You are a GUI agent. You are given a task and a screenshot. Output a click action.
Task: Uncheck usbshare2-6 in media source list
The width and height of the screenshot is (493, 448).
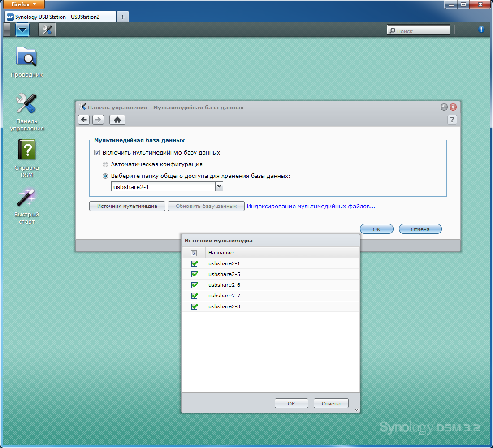coord(195,285)
